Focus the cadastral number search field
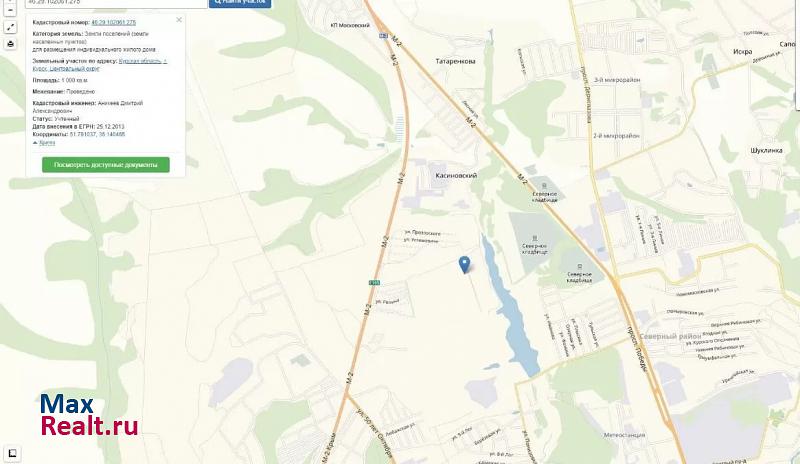 116,3
